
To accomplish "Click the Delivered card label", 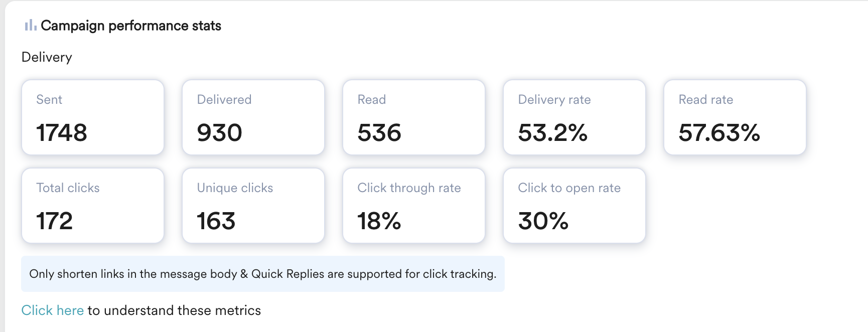I will coord(224,100).
